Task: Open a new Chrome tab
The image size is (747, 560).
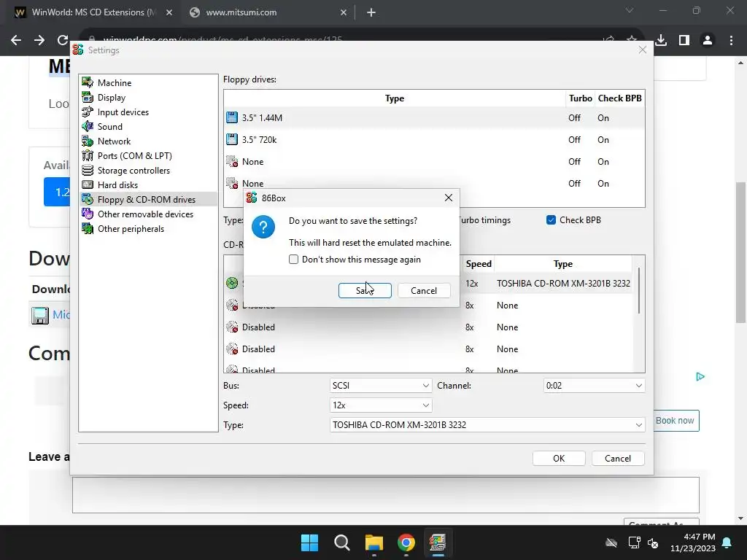Action: [x=371, y=12]
